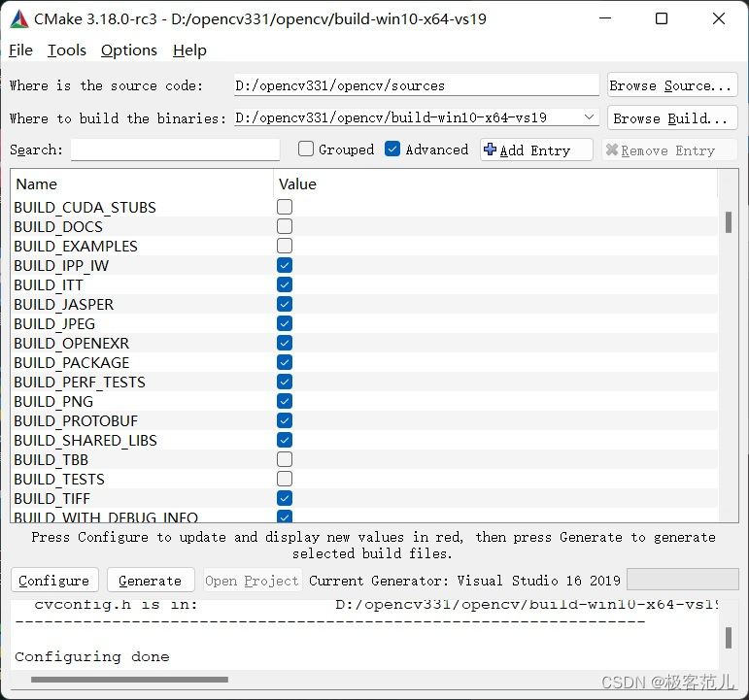
Task: Enable BUILD_TESTS checkbox
Action: click(x=285, y=479)
